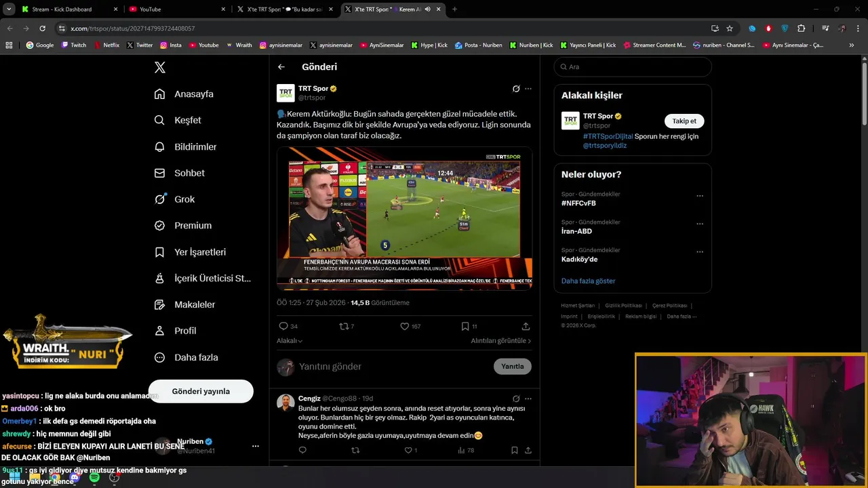Switch to Stream - Kick Dashboard tab
The image size is (868, 488).
point(70,9)
